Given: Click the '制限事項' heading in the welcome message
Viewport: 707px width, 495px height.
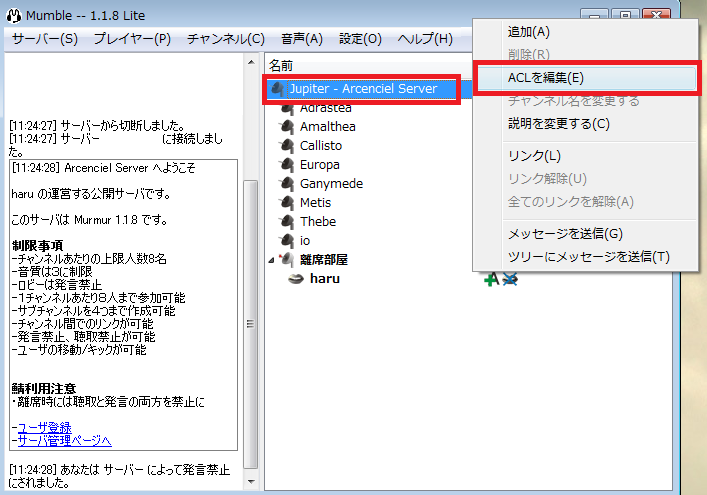Looking at the screenshot, I should 37,246.
